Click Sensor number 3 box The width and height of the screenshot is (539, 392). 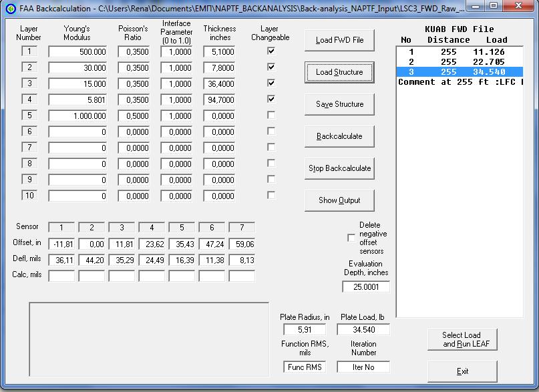(x=122, y=228)
